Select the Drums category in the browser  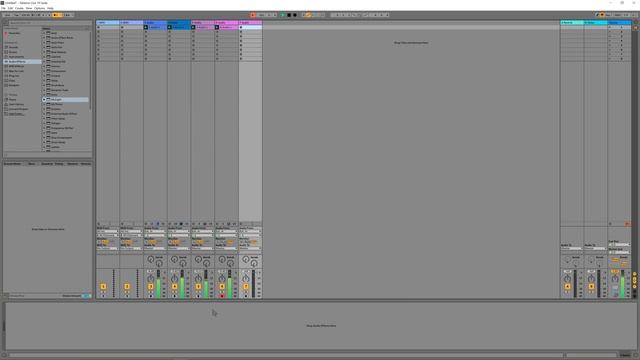(13, 52)
